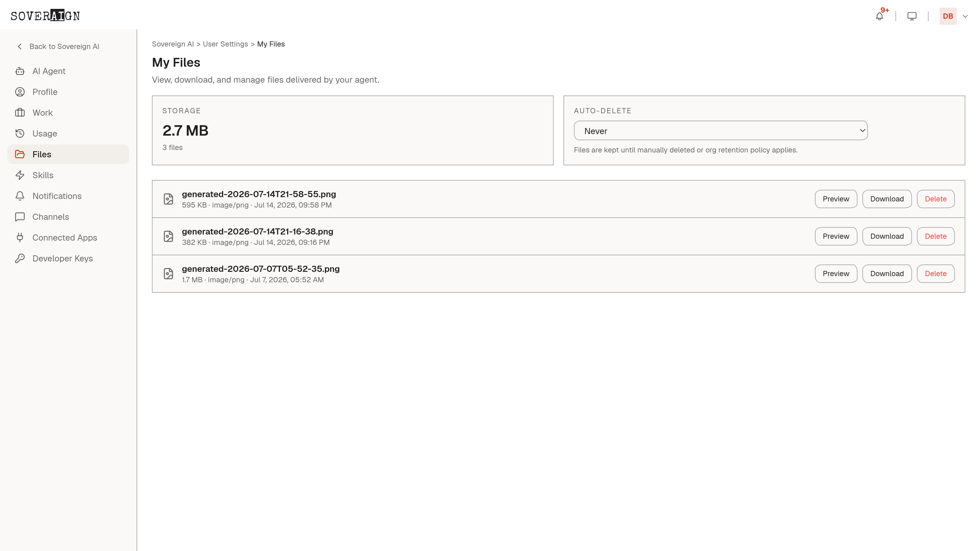Viewport: 980px width, 551px height.
Task: Click image file icon for generated-2026-07-14T21-16-38.png
Action: 168,236
